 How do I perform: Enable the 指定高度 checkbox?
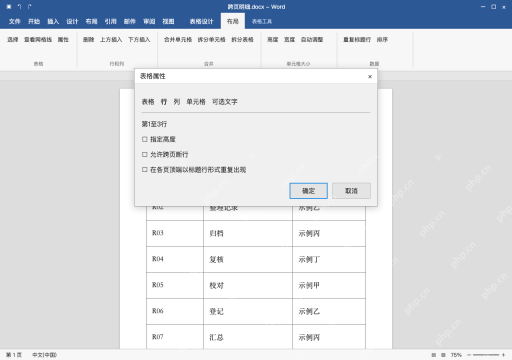pyautogui.click(x=145, y=139)
